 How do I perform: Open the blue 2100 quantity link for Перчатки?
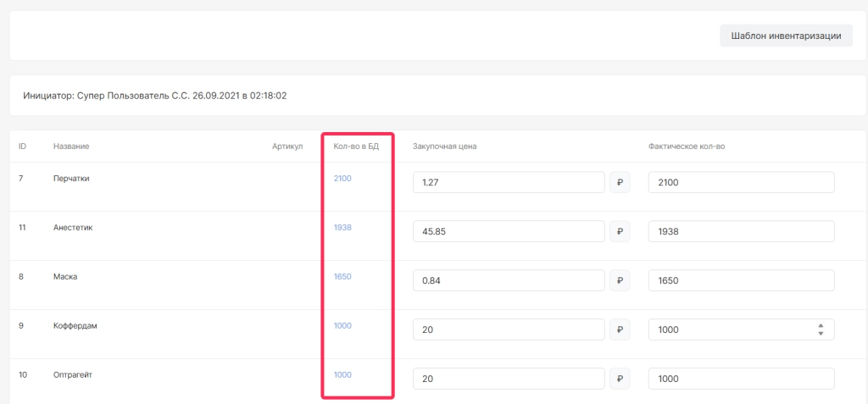[342, 179]
